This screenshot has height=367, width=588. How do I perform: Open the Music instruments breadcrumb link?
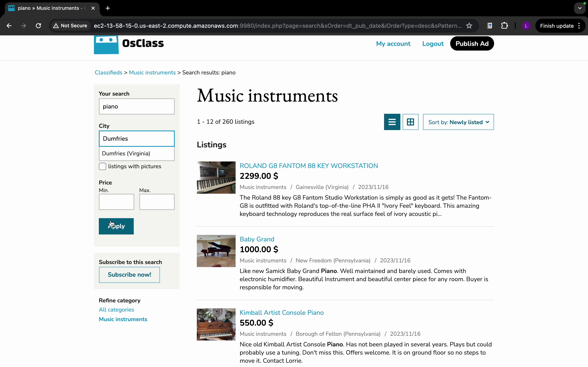152,73
